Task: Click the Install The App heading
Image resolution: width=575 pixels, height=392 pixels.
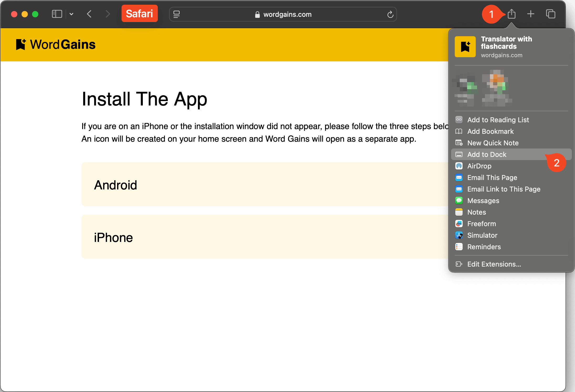Action: pyautogui.click(x=144, y=99)
